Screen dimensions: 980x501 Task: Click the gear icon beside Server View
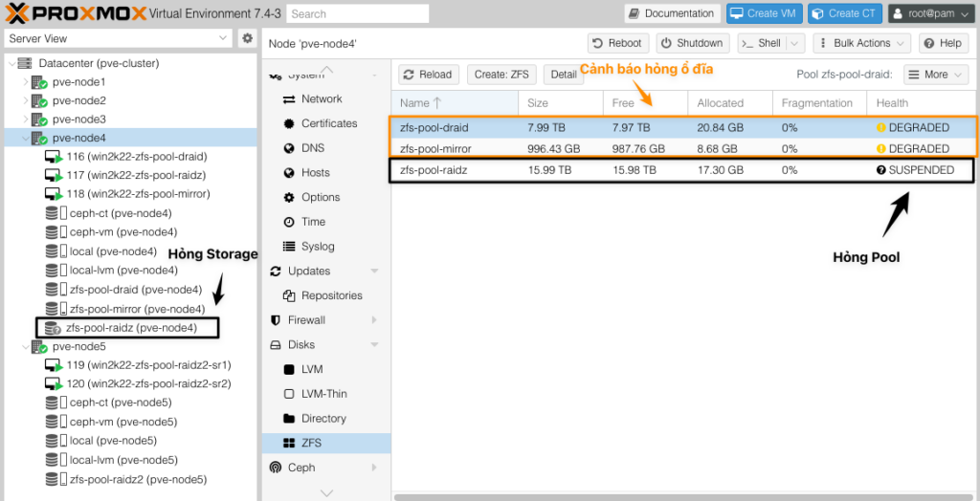[x=248, y=38]
